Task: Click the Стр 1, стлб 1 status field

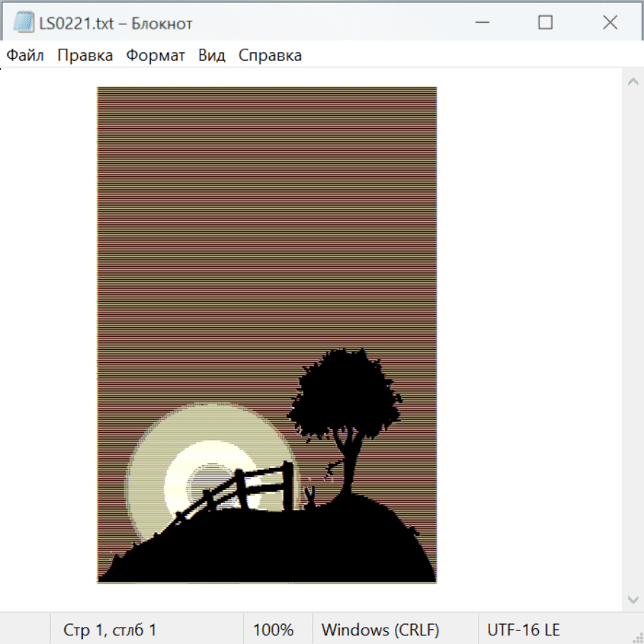Action: click(110, 630)
